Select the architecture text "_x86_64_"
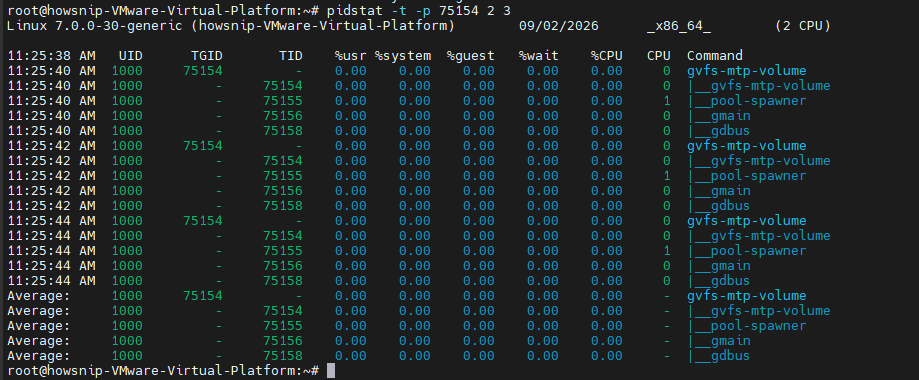The image size is (919, 380). [679, 26]
